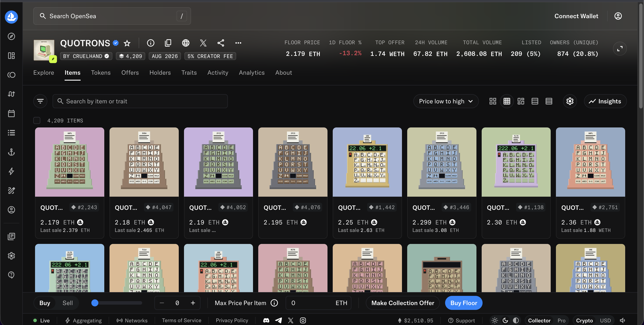Image resolution: width=644 pixels, height=325 pixels.
Task: Switch to Sell mode
Action: pos(67,303)
